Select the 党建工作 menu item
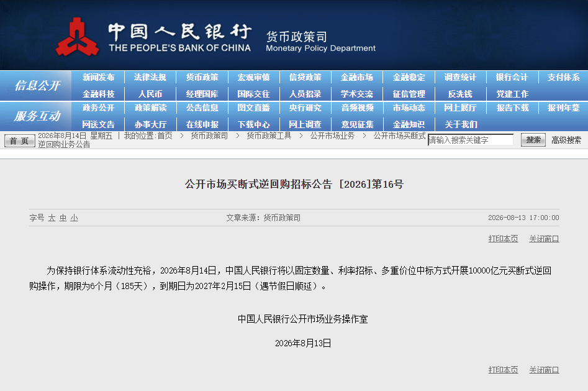The height and width of the screenshot is (391, 588). point(512,94)
